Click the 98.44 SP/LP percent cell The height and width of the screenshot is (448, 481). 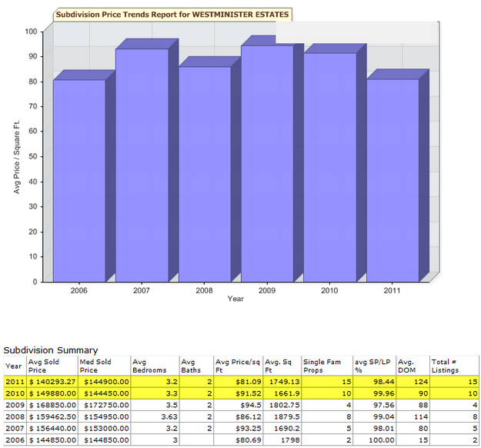click(x=375, y=382)
